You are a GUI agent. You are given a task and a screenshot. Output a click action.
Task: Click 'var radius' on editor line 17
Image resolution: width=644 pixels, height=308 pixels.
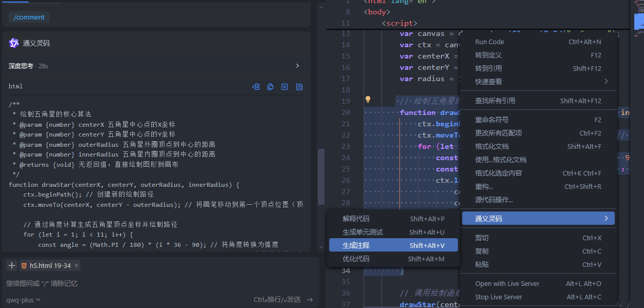pos(422,79)
